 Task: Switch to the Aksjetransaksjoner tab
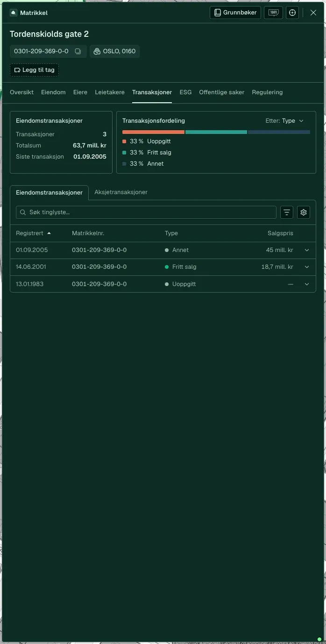[121, 192]
